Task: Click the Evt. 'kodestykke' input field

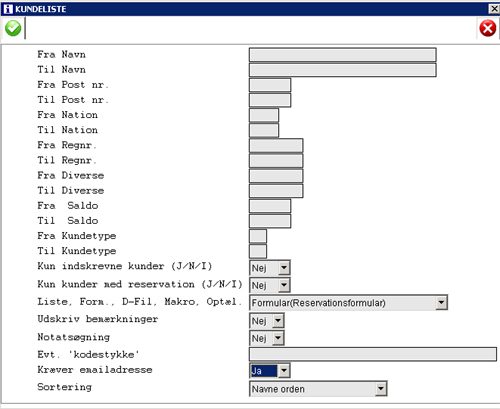Action: (x=373, y=354)
